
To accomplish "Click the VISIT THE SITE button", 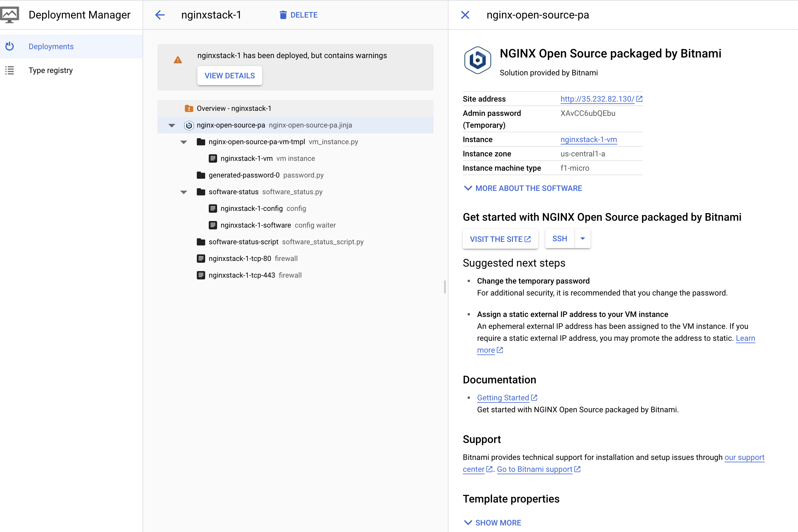I will (x=500, y=239).
